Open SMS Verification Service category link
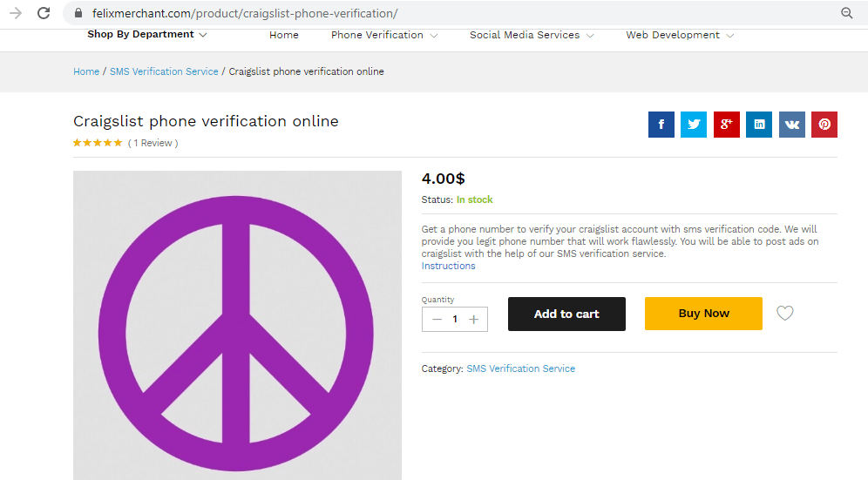 [x=521, y=368]
